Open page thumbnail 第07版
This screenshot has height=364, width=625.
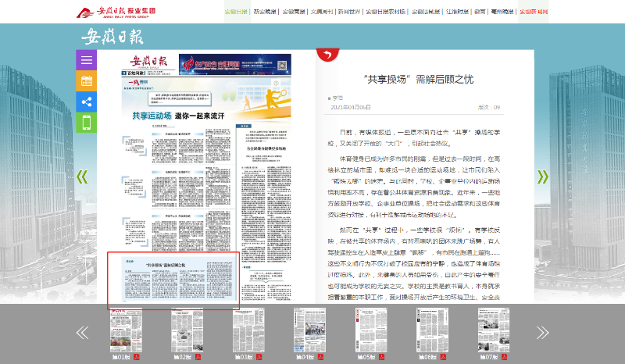pyautogui.click(x=494, y=330)
